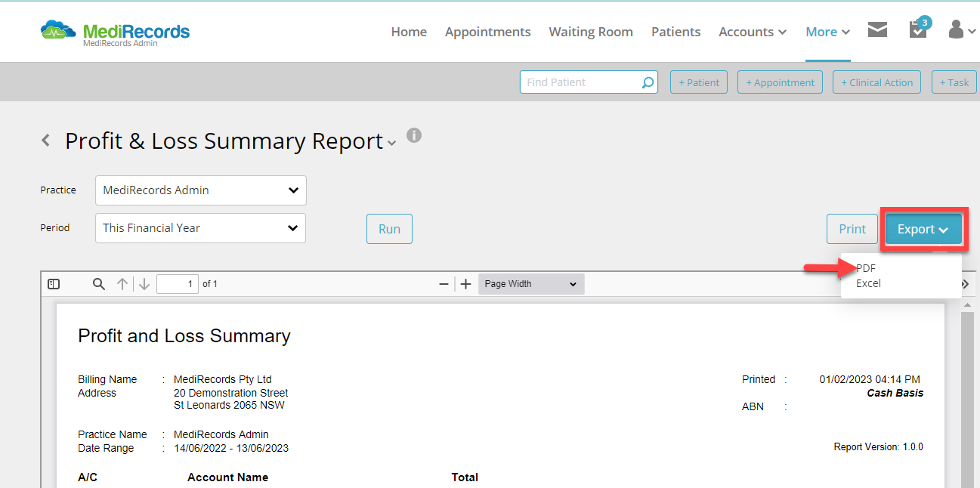
Task: Click the + Task button
Action: (954, 82)
